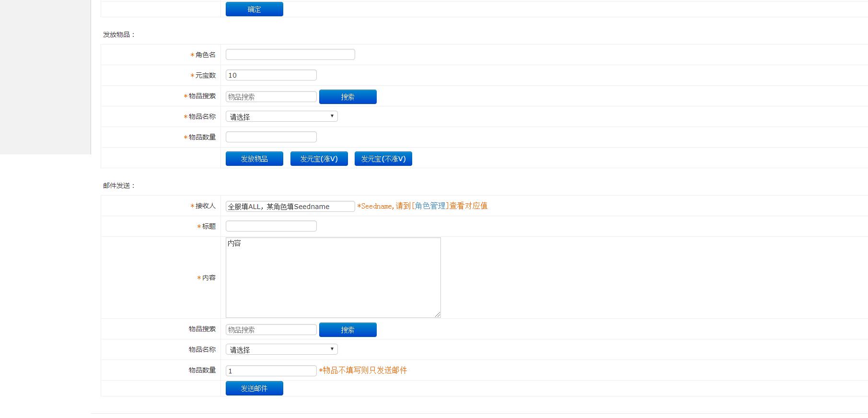
Task: Click the 元宝数 field containing 10
Action: point(271,75)
